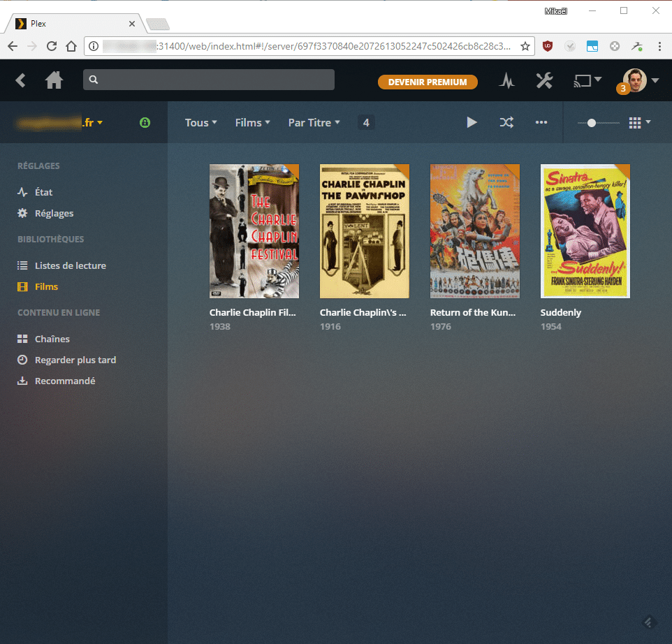Open Regarder plus tard link
The image size is (672, 644).
click(x=75, y=360)
